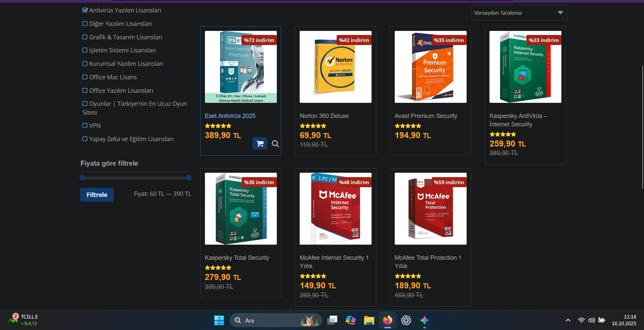This screenshot has width=644, height=330.
Task: Click Norton 360 Deluxe price 69,90 TL
Action: (315, 135)
